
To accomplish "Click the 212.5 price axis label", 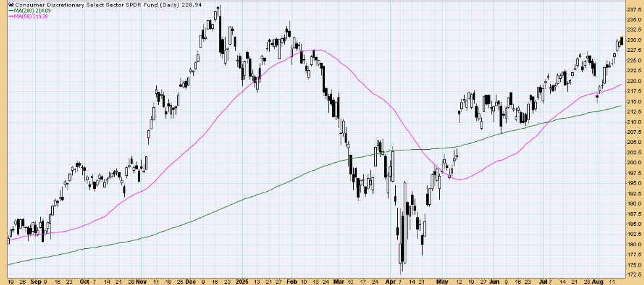I will click(634, 112).
